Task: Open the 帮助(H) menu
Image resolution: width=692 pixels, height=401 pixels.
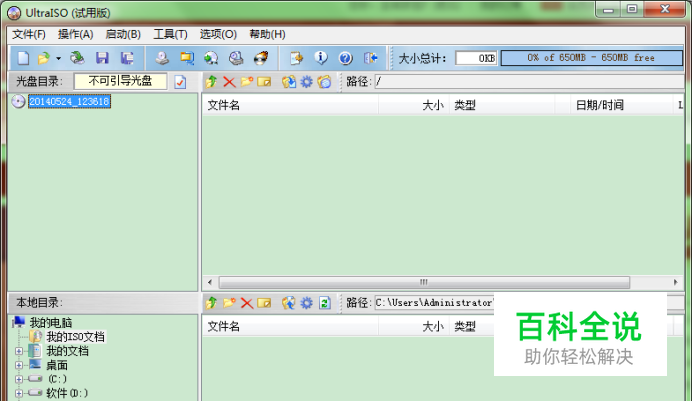Action: click(267, 34)
